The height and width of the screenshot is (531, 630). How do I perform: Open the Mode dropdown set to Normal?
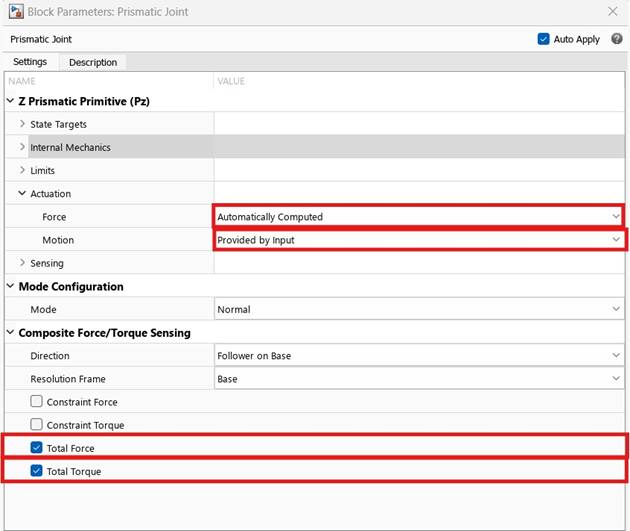[x=418, y=310]
